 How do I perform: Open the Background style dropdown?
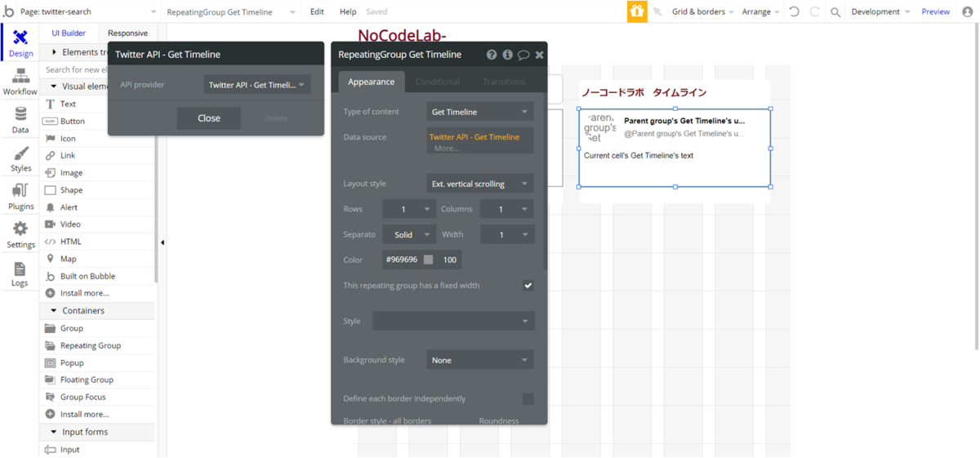[480, 360]
